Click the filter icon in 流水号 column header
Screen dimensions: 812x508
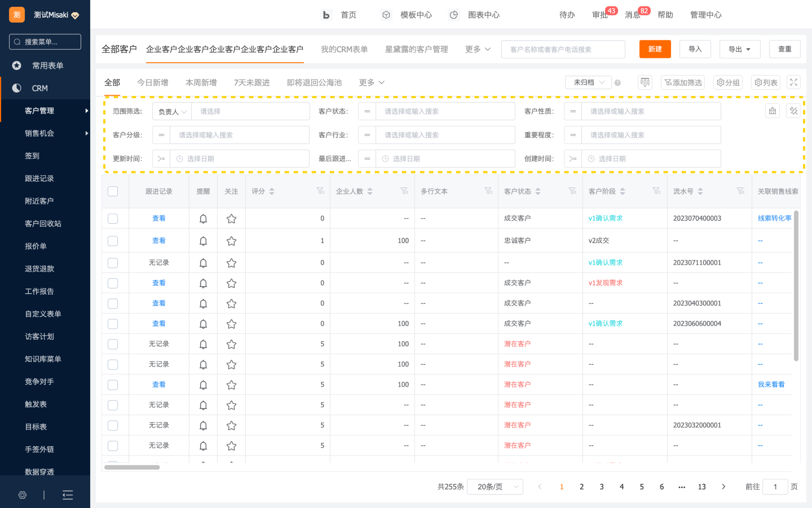pos(741,191)
